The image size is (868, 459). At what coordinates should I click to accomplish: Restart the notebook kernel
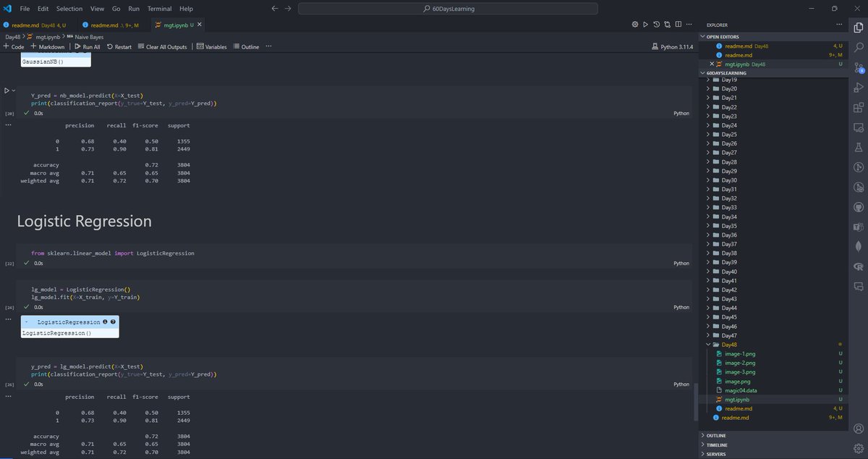click(119, 46)
